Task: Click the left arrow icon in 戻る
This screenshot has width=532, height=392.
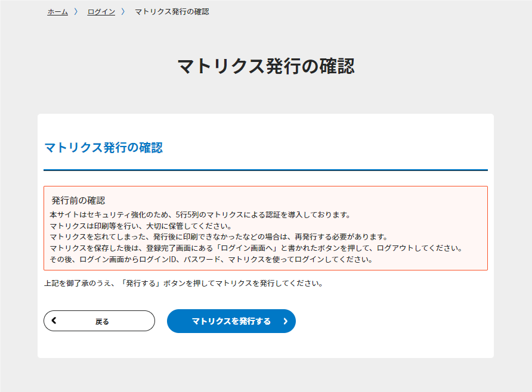Action: [54, 320]
